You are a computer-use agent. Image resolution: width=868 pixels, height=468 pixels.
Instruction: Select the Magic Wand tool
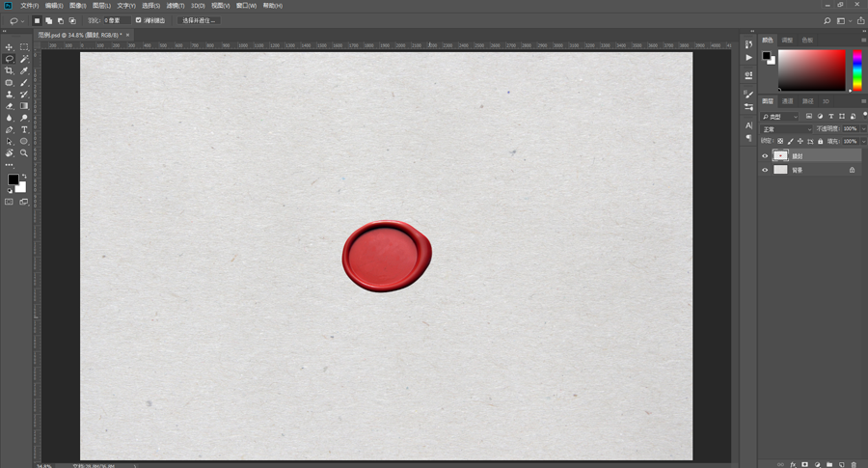24,59
